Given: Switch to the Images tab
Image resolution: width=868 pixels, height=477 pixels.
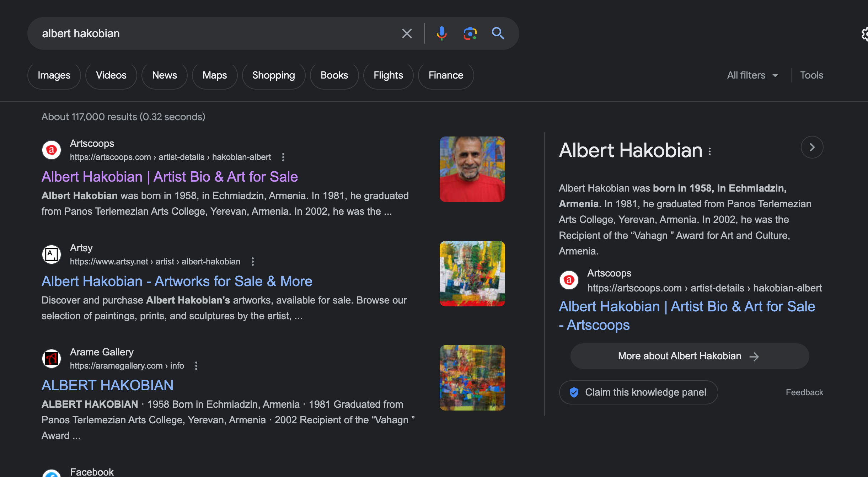Looking at the screenshot, I should pos(54,75).
